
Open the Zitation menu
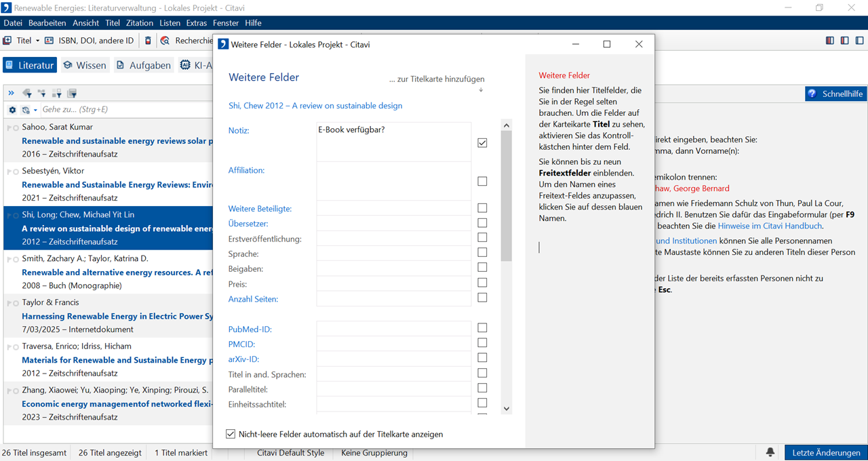140,23
